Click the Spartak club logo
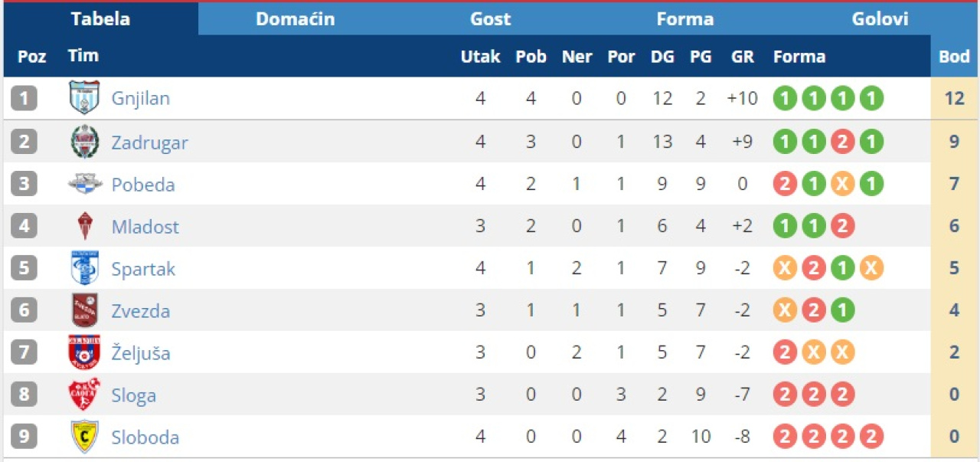The height and width of the screenshot is (462, 980). 84,268
